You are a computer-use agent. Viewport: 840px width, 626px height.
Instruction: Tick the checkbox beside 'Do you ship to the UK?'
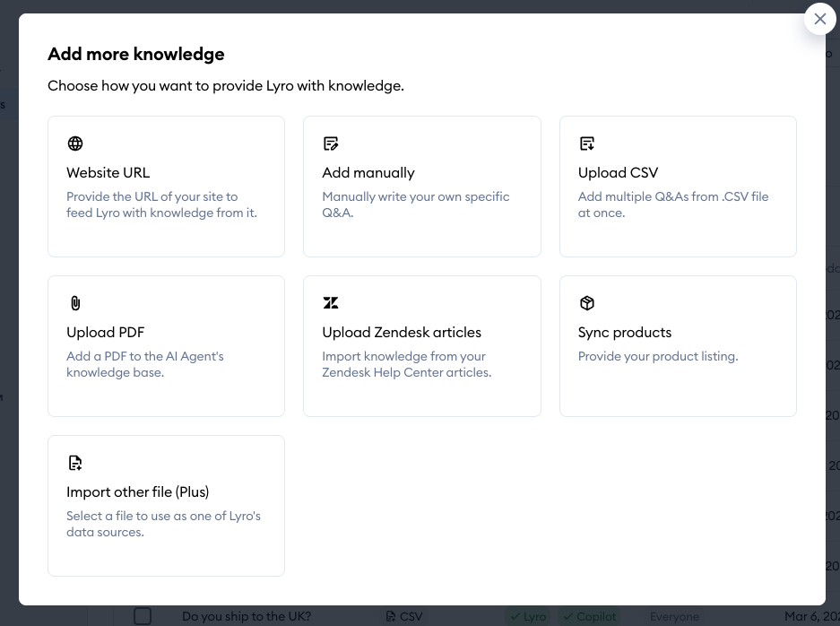click(143, 616)
